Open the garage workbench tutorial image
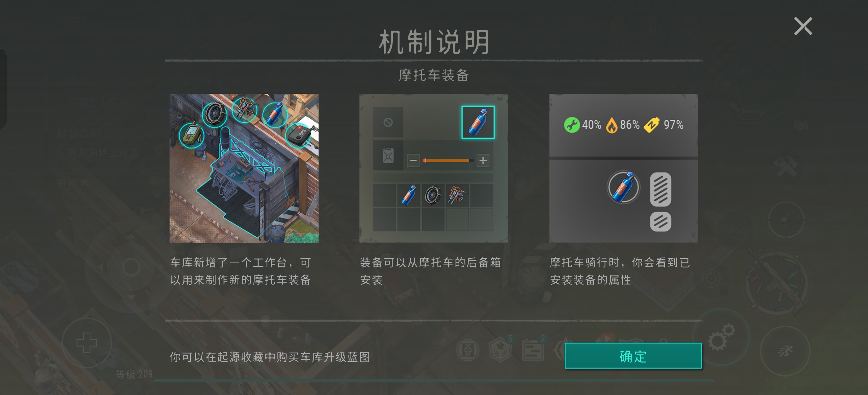 [244, 168]
